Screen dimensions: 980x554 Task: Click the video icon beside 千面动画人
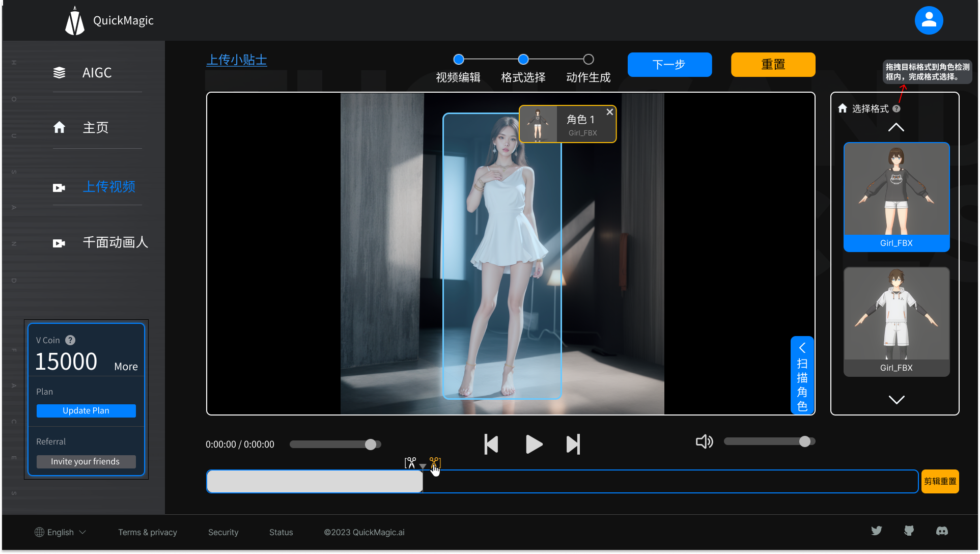tap(59, 243)
